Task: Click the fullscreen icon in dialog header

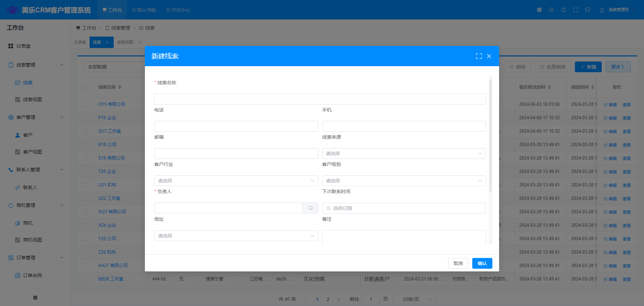Action: click(479, 56)
